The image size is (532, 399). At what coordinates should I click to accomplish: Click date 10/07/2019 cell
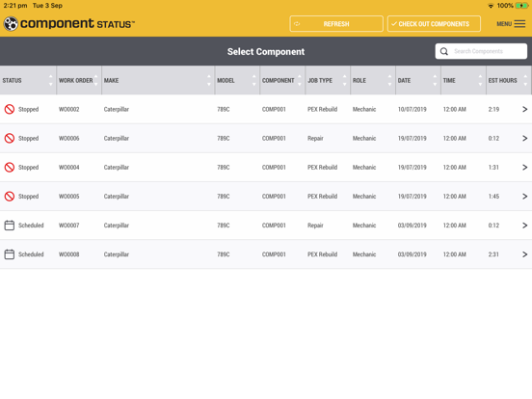coord(412,109)
